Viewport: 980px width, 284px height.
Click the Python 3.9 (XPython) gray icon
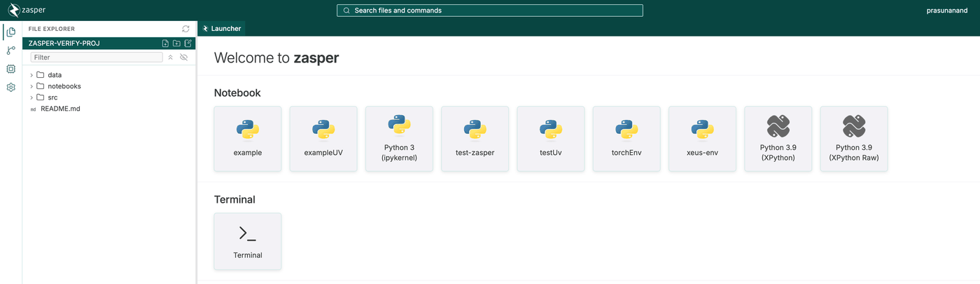point(778,126)
